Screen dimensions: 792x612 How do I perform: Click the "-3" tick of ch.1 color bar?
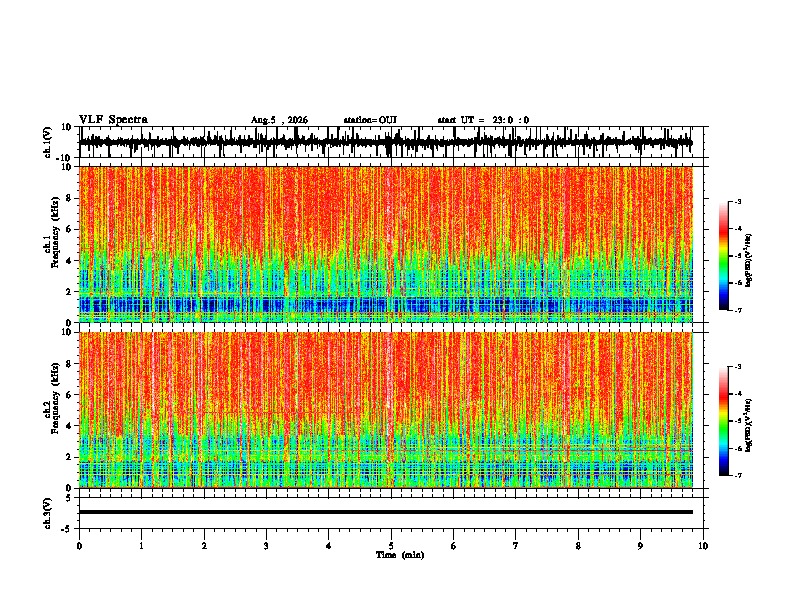tap(737, 201)
